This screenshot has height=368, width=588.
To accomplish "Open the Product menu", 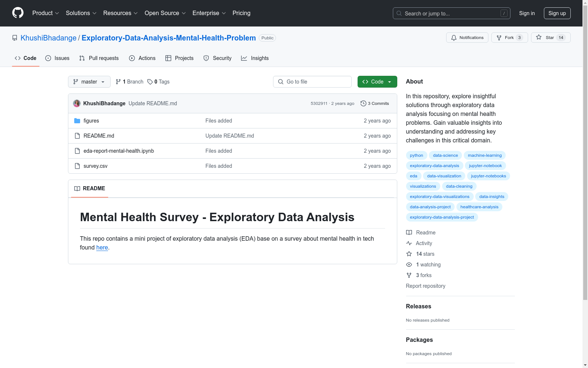I will [46, 13].
